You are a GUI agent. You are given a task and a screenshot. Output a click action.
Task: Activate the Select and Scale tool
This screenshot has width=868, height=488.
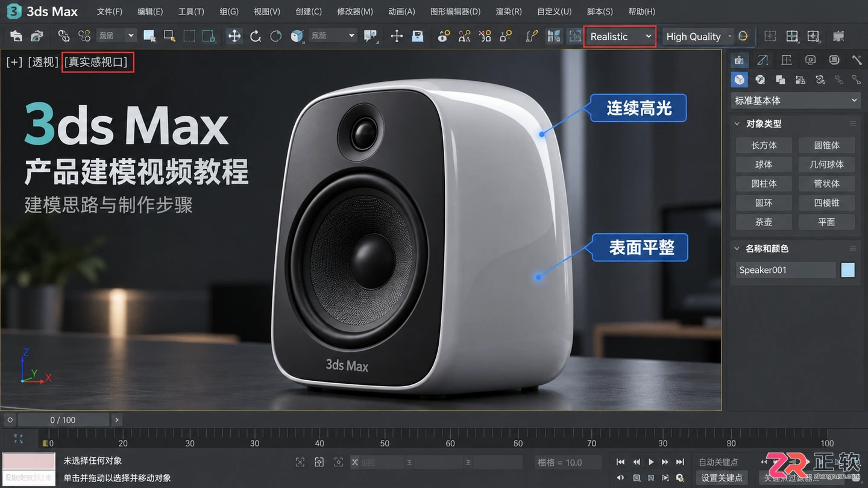click(x=275, y=36)
